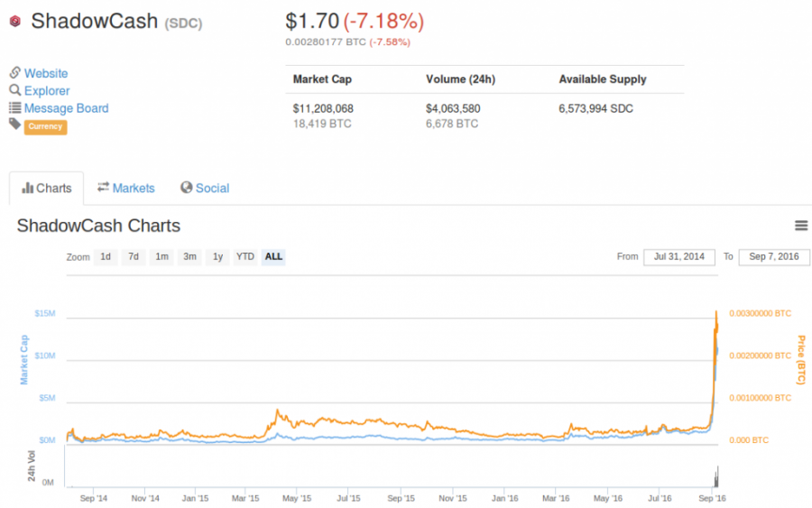Image resolution: width=812 pixels, height=508 pixels.
Task: Switch to the Charts tab
Action: (x=47, y=188)
